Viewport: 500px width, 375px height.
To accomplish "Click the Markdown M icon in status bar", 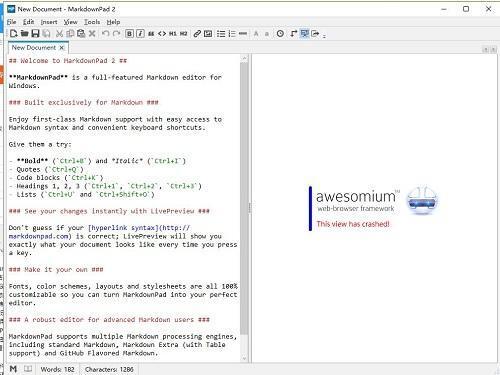I will tap(13, 369).
